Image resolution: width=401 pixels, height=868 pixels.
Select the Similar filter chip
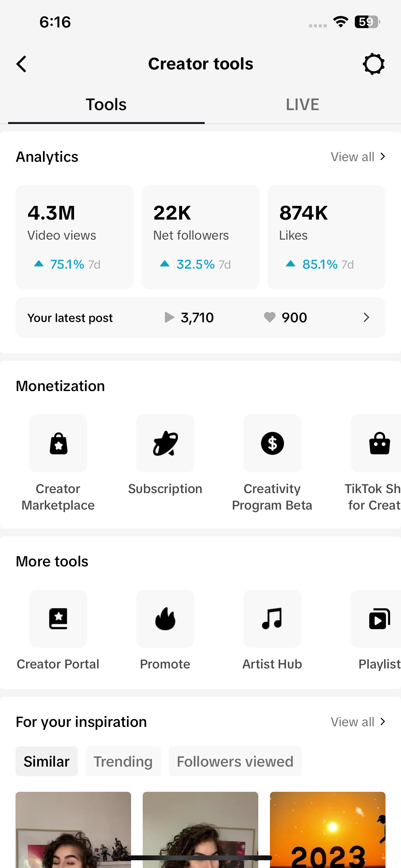46,761
